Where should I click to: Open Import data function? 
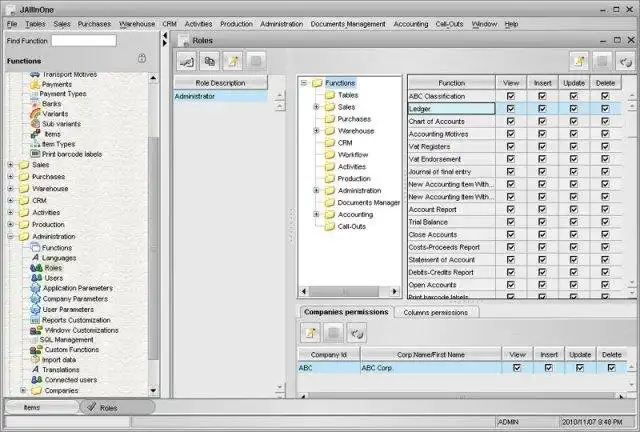(x=59, y=360)
